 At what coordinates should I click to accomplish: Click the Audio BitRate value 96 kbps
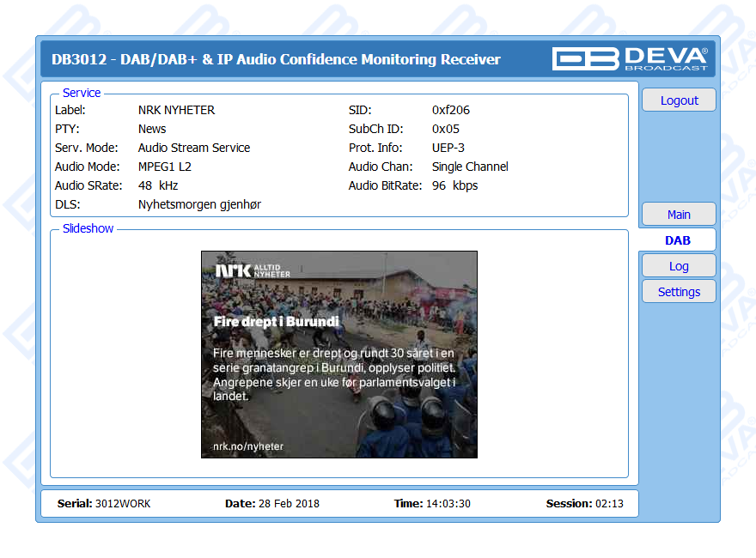454,185
